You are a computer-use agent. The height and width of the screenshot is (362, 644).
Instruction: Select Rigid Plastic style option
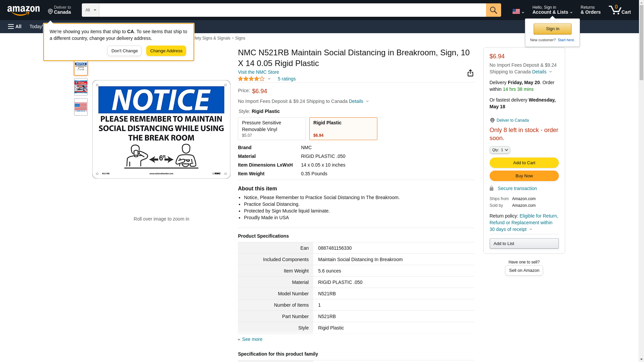click(x=343, y=129)
